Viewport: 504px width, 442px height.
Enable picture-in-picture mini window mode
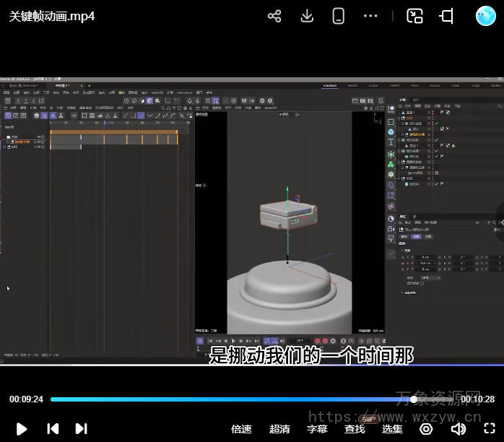coord(414,16)
